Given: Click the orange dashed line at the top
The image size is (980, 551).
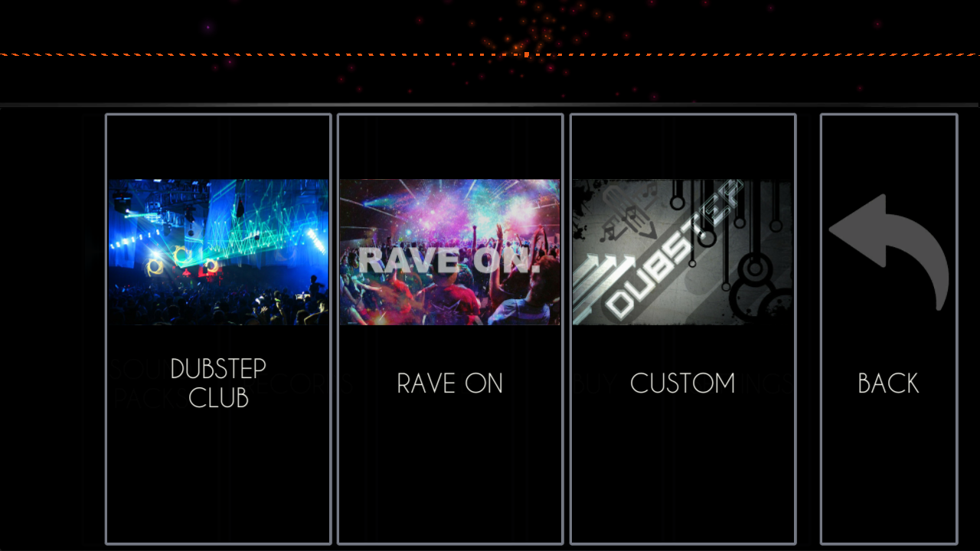Looking at the screenshot, I should 490,54.
